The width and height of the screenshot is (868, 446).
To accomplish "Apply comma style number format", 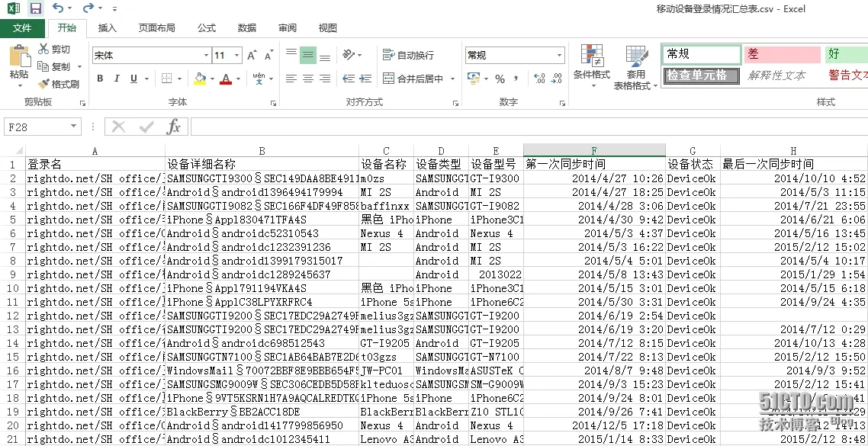I will tap(516, 79).
